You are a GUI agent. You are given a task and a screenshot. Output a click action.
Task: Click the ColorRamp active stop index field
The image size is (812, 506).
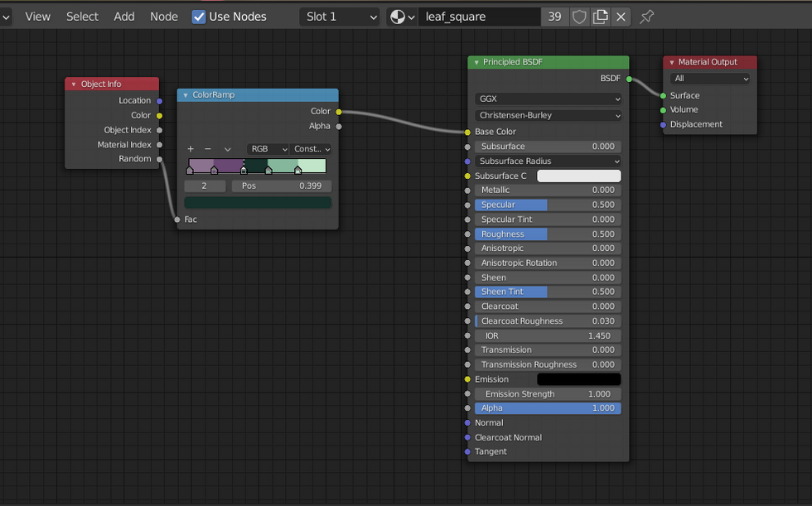pos(205,186)
